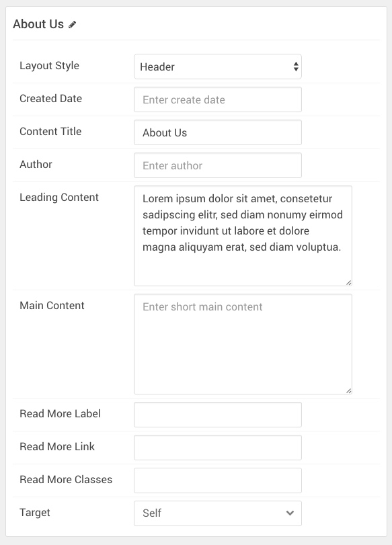
Task: Click the Layout Style label
Action: pos(49,66)
